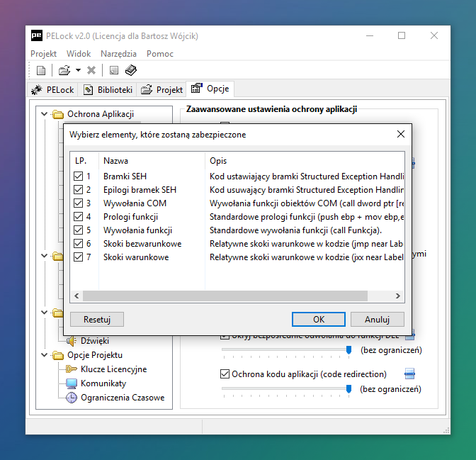Click slider handle above code redirection option
This screenshot has width=476, height=460.
348,350
